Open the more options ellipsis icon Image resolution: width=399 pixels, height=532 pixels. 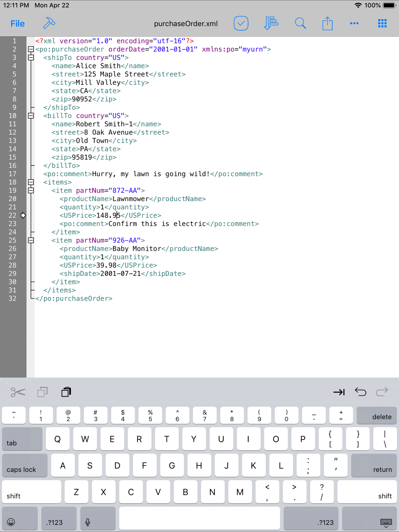pos(354,23)
